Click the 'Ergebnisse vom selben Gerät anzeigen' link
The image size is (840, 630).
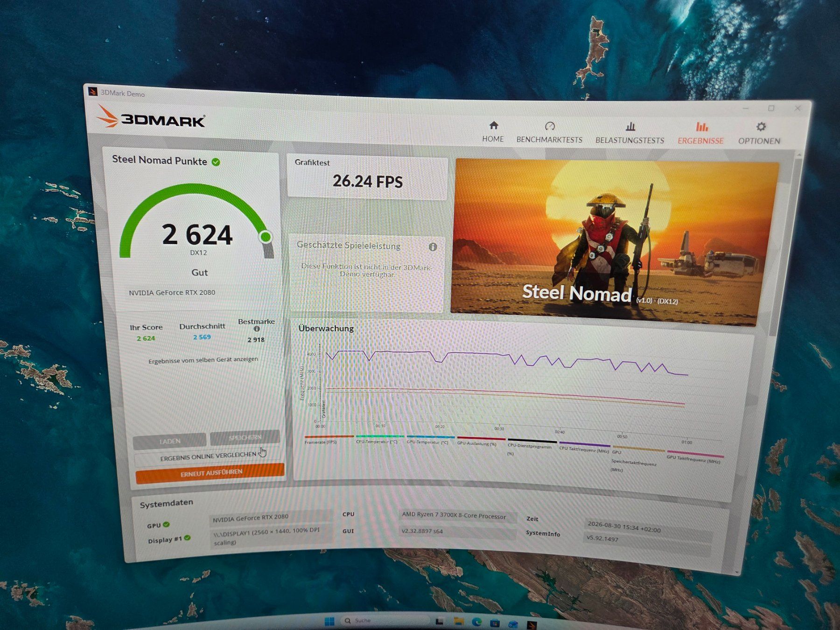coord(203,360)
